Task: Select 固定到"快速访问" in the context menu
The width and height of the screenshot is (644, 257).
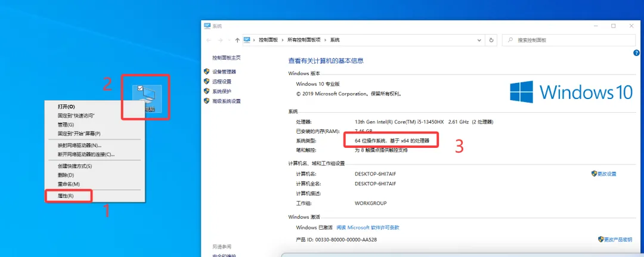Action: click(94, 116)
